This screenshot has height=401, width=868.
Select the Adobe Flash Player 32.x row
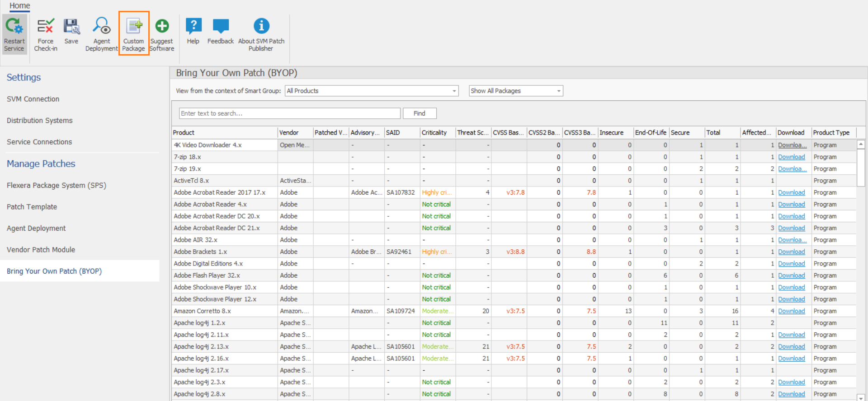click(x=207, y=275)
